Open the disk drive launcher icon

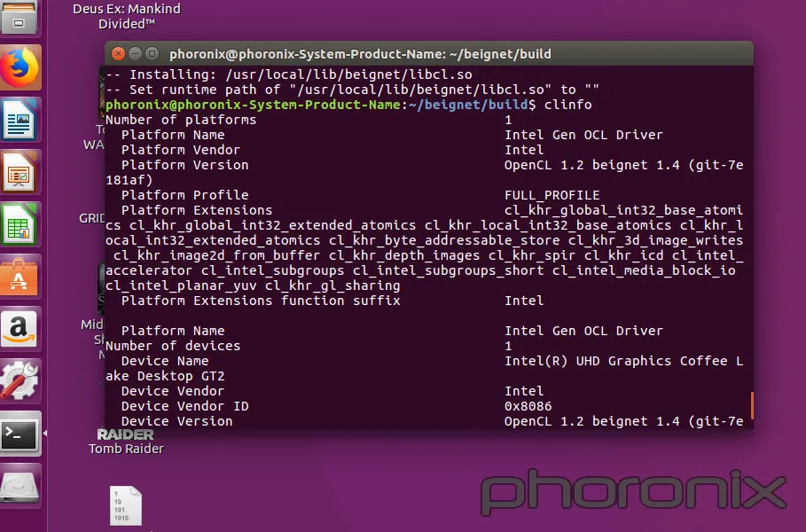[x=20, y=486]
